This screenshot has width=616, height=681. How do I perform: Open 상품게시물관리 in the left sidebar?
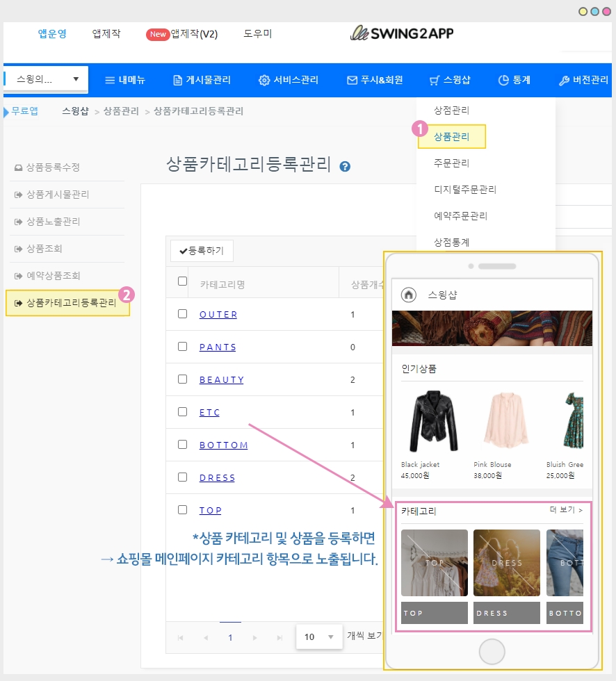[51, 195]
